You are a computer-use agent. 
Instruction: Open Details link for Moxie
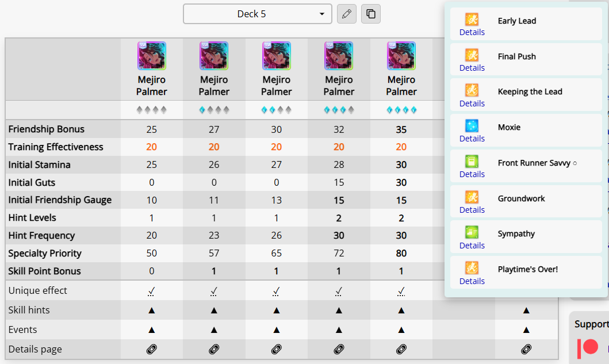click(472, 139)
